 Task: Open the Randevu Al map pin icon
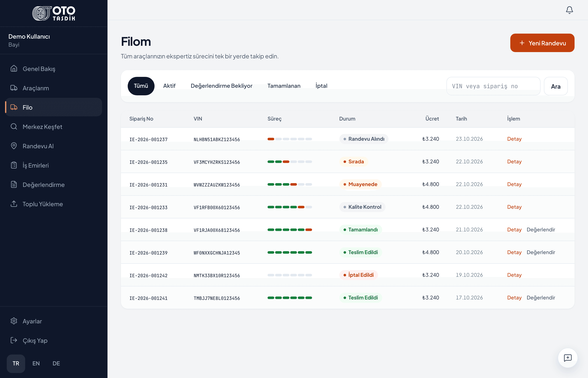coord(14,146)
